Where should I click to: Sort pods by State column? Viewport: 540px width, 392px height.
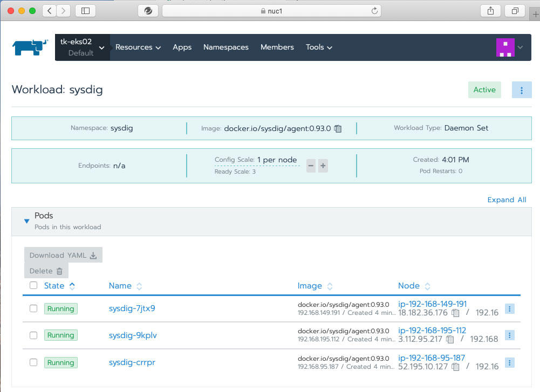click(59, 286)
